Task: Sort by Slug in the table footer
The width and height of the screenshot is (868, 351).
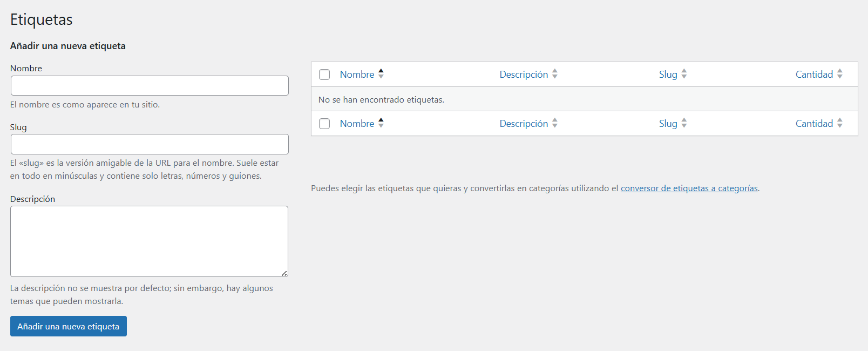Action: click(668, 124)
